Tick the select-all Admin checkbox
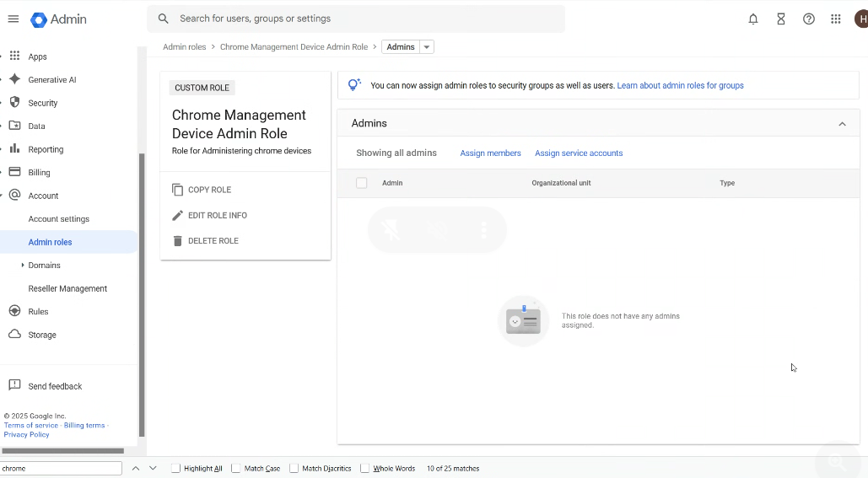 362,183
